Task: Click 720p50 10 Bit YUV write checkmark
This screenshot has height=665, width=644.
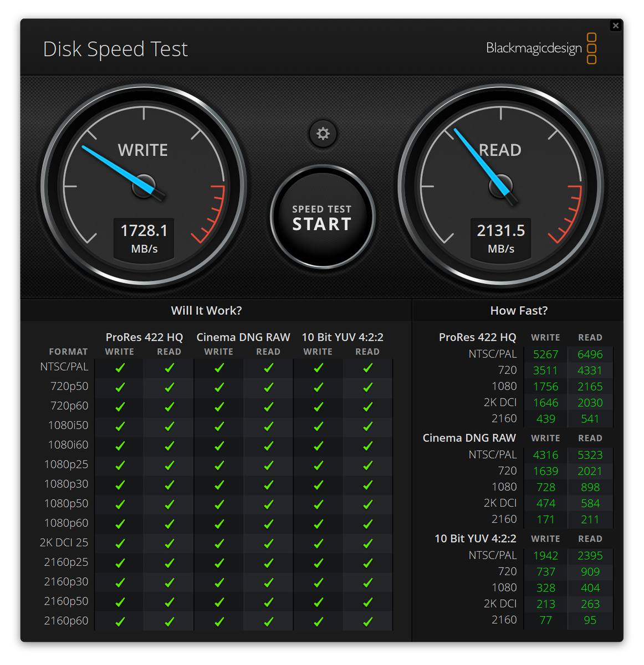Action: click(318, 387)
